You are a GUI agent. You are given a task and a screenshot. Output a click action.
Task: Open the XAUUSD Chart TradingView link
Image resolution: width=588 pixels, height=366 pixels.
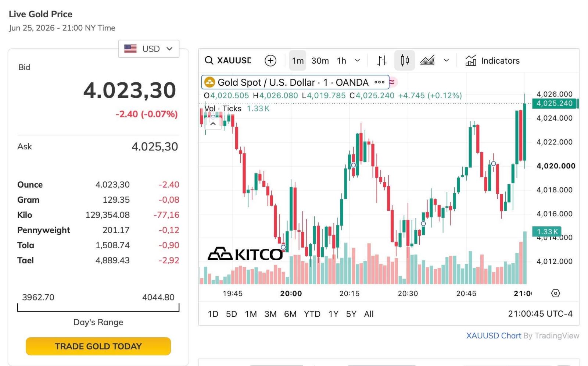(x=494, y=335)
